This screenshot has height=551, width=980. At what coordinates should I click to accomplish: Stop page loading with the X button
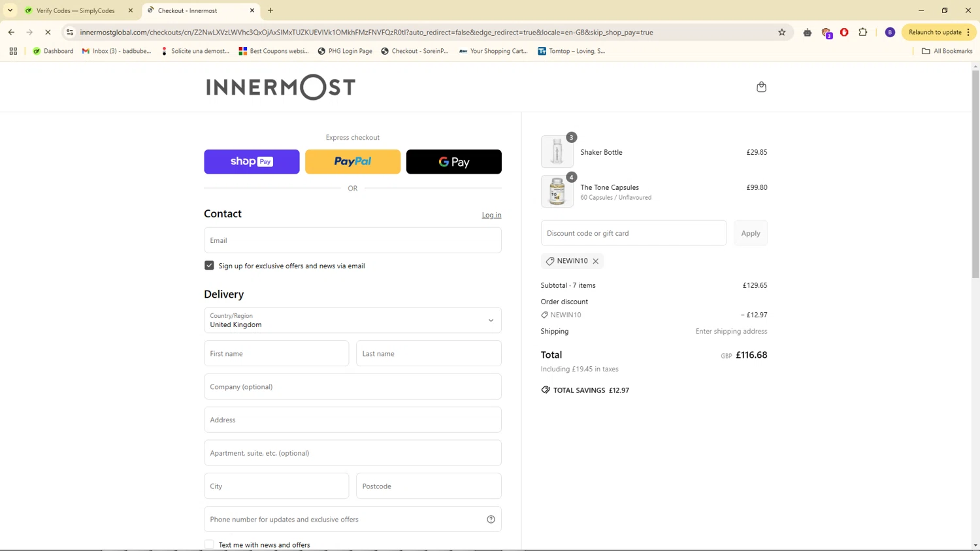tap(48, 32)
